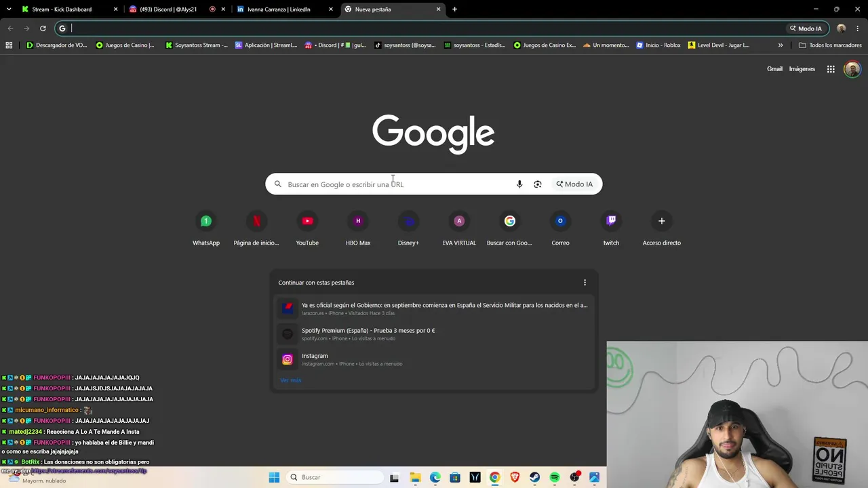This screenshot has height=488, width=868.
Task: Open Steam from the taskbar
Action: pos(535,477)
